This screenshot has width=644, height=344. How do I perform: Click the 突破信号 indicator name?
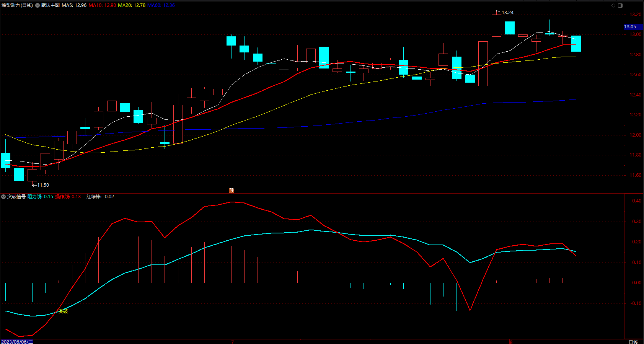(16, 197)
